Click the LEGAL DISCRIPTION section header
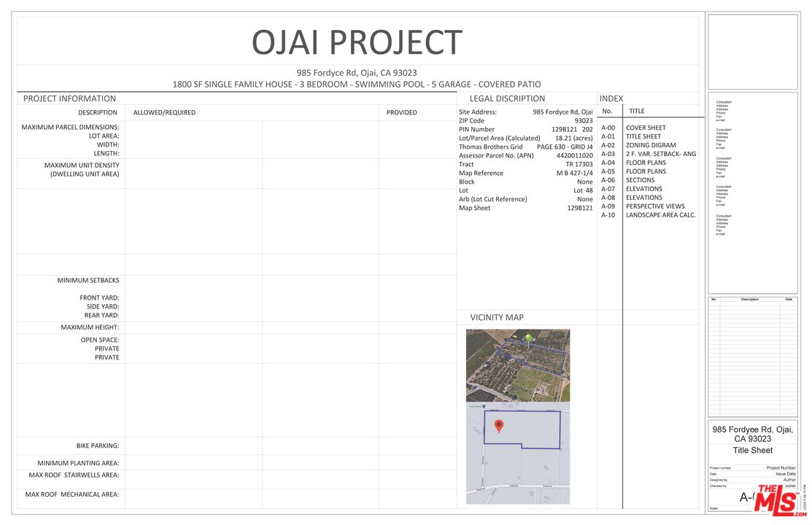This screenshot has width=812, height=525. (507, 98)
